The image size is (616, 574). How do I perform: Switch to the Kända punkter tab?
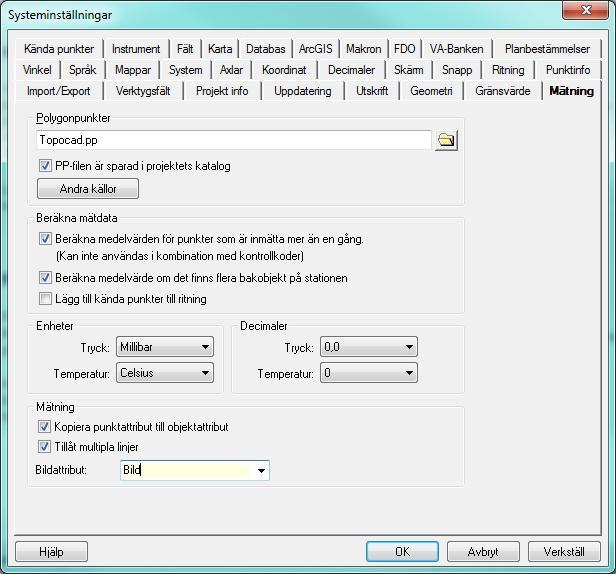point(59,49)
